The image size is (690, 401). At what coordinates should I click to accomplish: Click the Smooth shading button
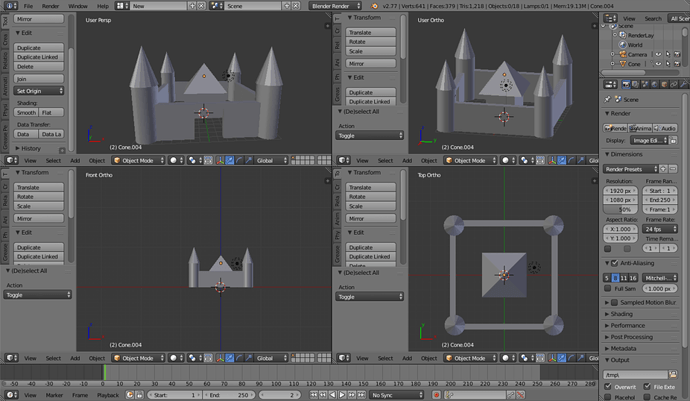point(26,113)
